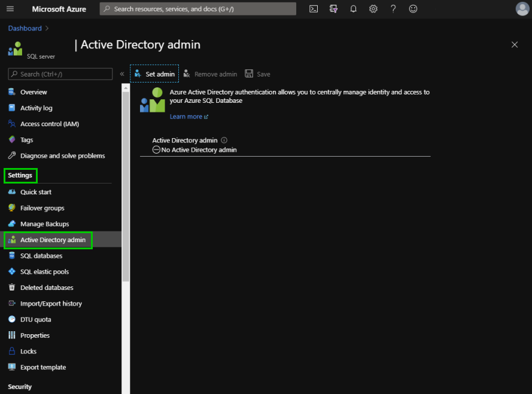Click the sidebar scrollbar up arrow
The height and width of the screenshot is (394, 532).
(x=126, y=88)
